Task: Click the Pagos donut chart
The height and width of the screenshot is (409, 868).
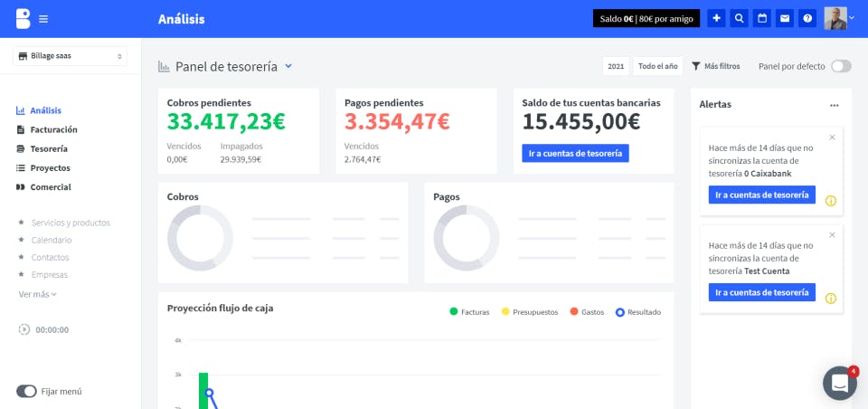Action: pos(467,238)
